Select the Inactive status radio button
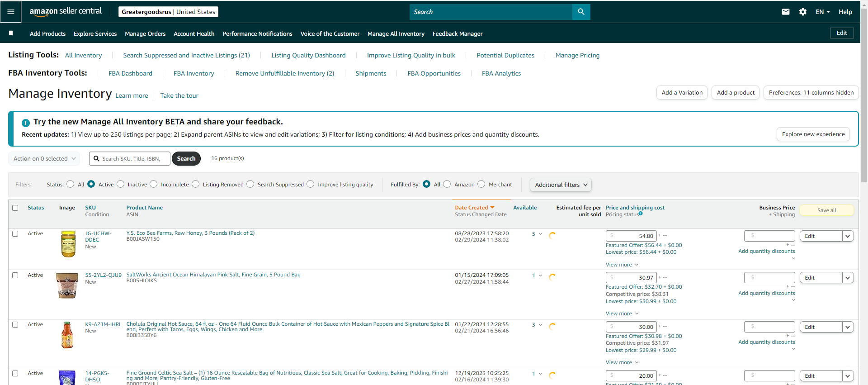The height and width of the screenshot is (385, 868). [x=120, y=184]
